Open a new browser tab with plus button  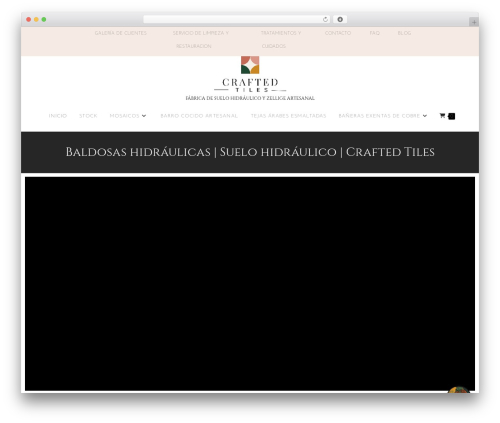click(x=474, y=22)
